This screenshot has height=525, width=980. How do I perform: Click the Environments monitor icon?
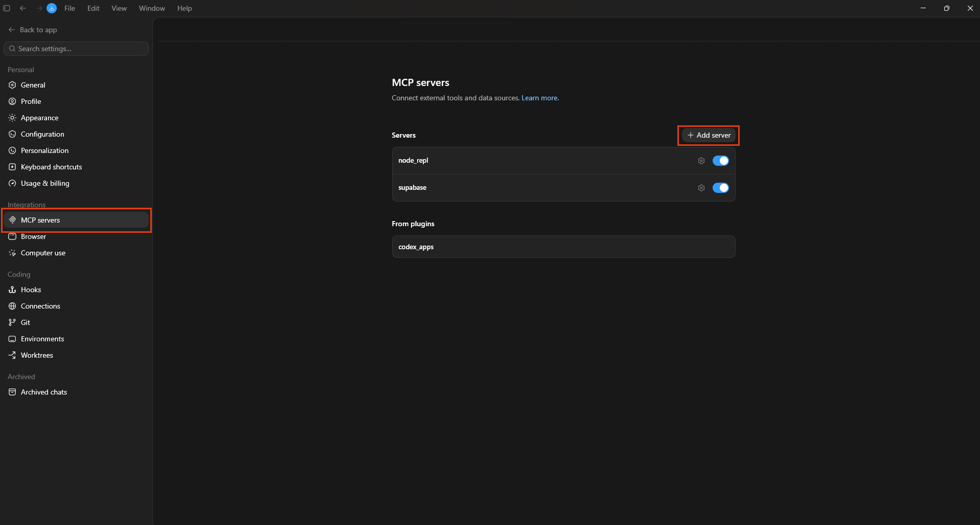(12, 339)
